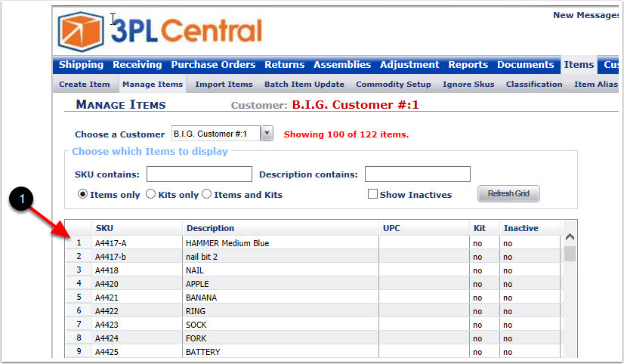Image resolution: width=624 pixels, height=364 pixels.
Task: Click the New Messages link
Action: point(586,15)
